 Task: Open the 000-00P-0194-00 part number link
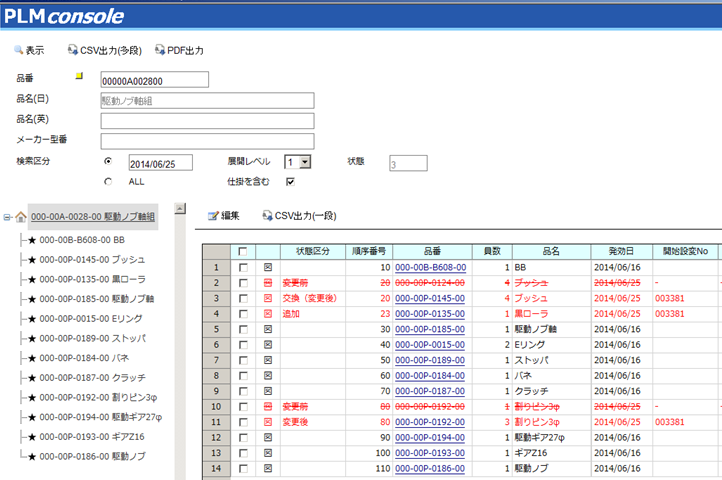(x=430, y=438)
